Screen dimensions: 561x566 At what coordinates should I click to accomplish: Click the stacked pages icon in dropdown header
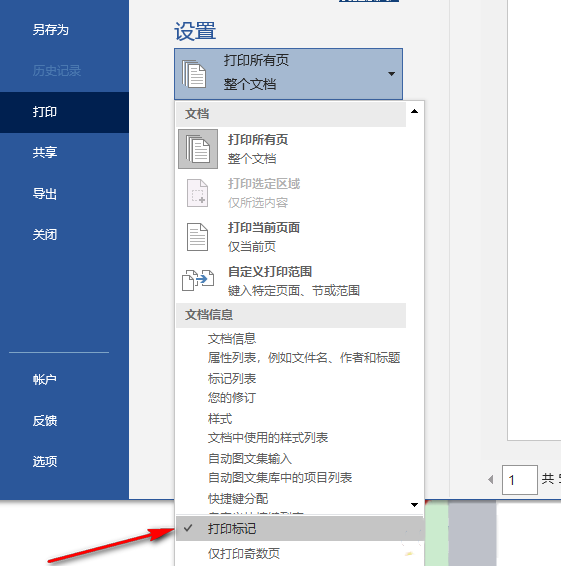194,74
